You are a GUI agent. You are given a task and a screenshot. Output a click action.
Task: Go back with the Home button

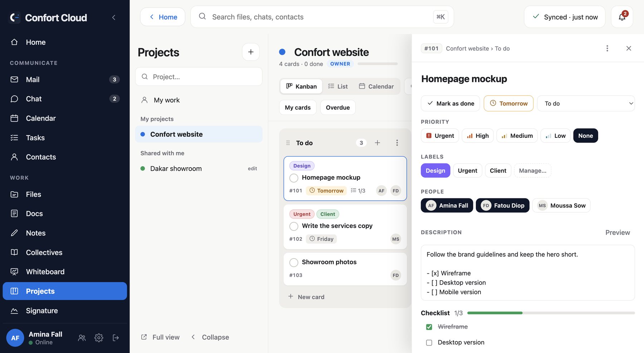click(163, 17)
